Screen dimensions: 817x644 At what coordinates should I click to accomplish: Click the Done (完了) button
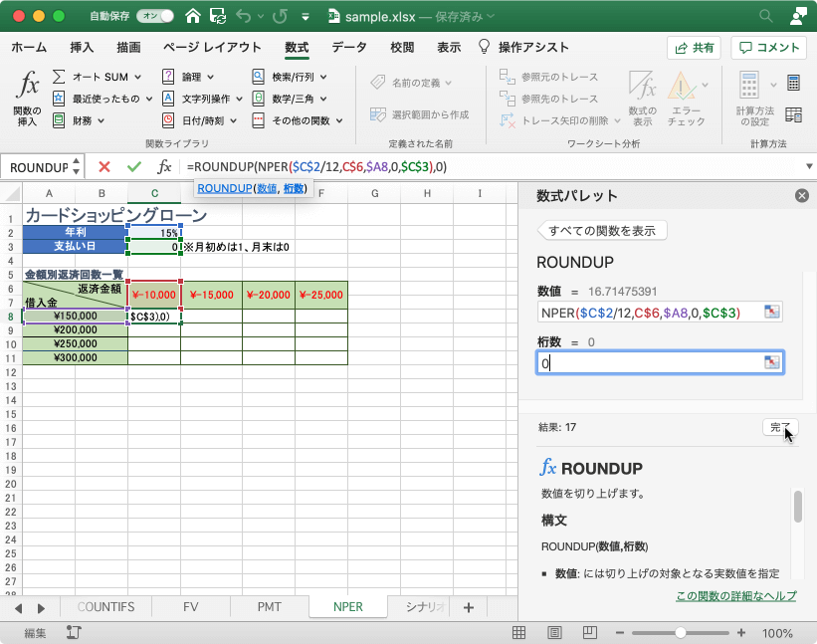pyautogui.click(x=780, y=427)
